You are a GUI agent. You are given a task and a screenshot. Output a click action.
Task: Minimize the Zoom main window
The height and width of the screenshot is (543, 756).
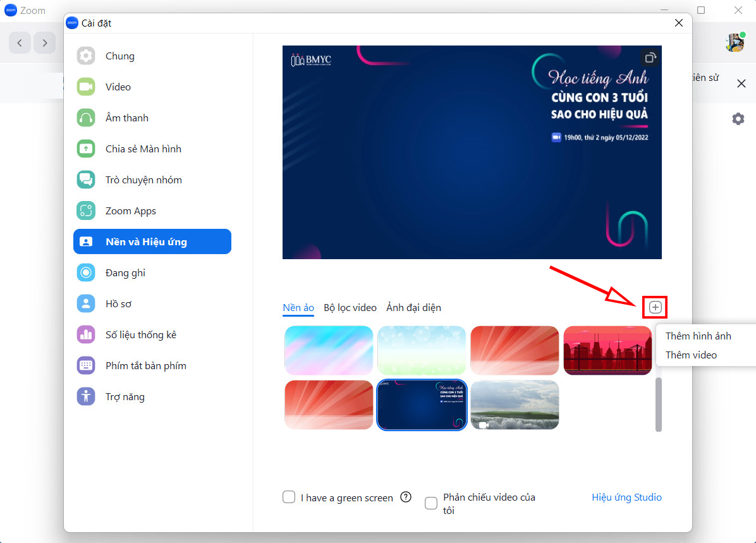coord(664,10)
